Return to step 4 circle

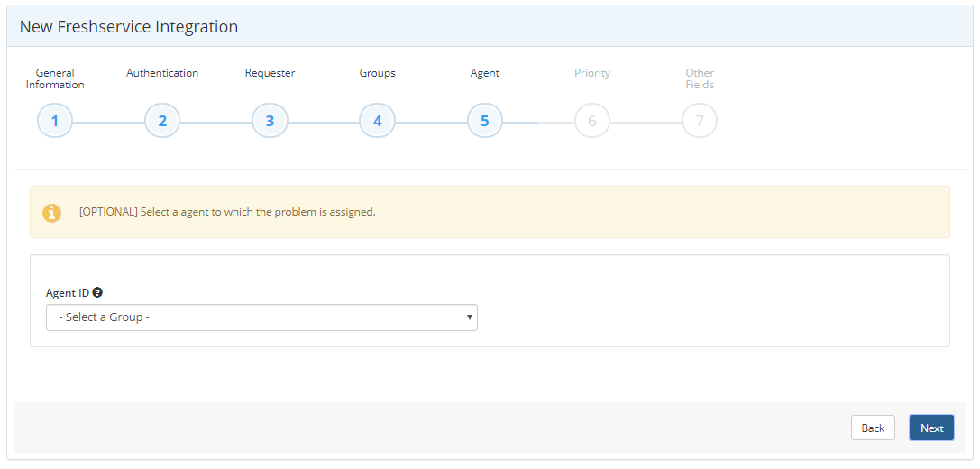[377, 121]
